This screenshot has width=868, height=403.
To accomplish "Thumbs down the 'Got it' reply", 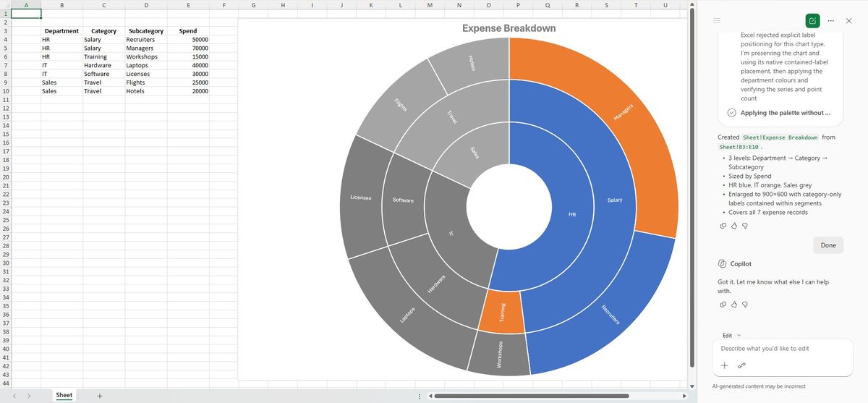I will click(745, 304).
